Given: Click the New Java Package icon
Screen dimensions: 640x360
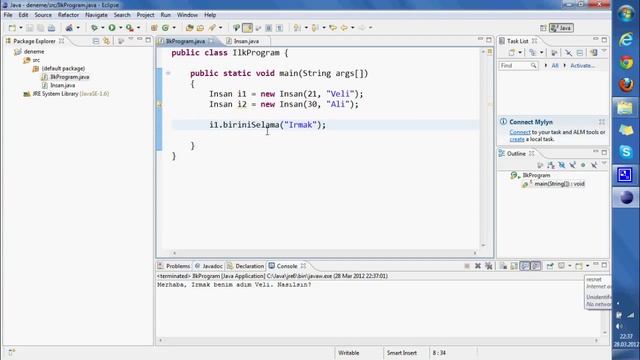Looking at the screenshot, I should [154, 28].
